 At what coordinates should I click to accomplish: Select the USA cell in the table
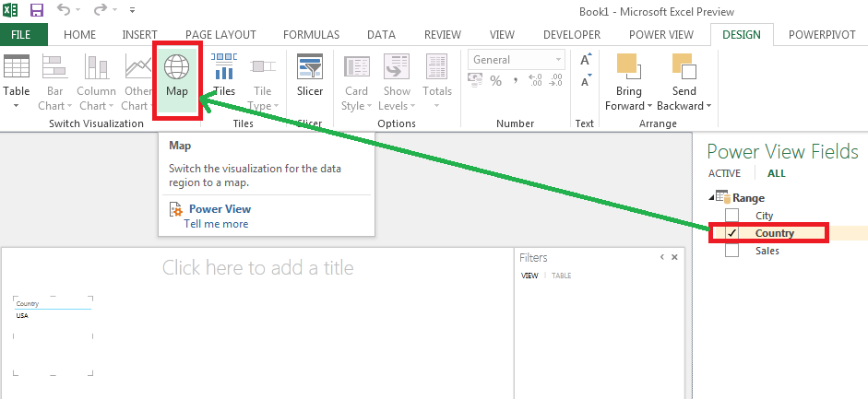(22, 315)
